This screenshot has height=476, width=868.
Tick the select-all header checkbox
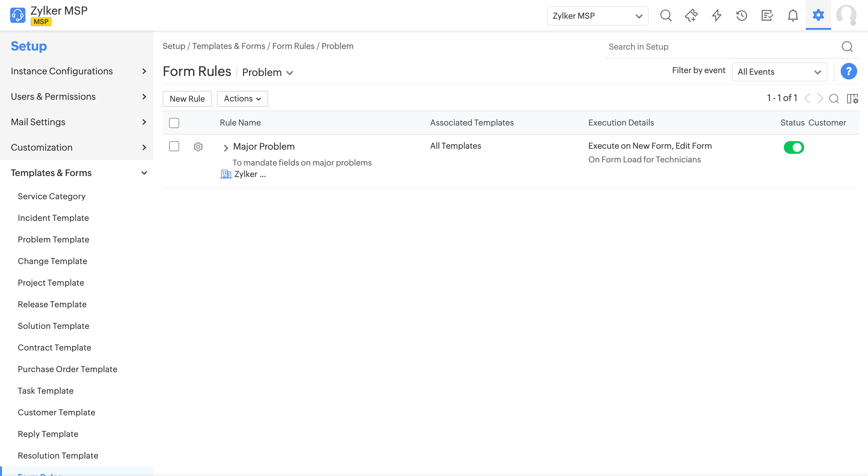coord(174,123)
